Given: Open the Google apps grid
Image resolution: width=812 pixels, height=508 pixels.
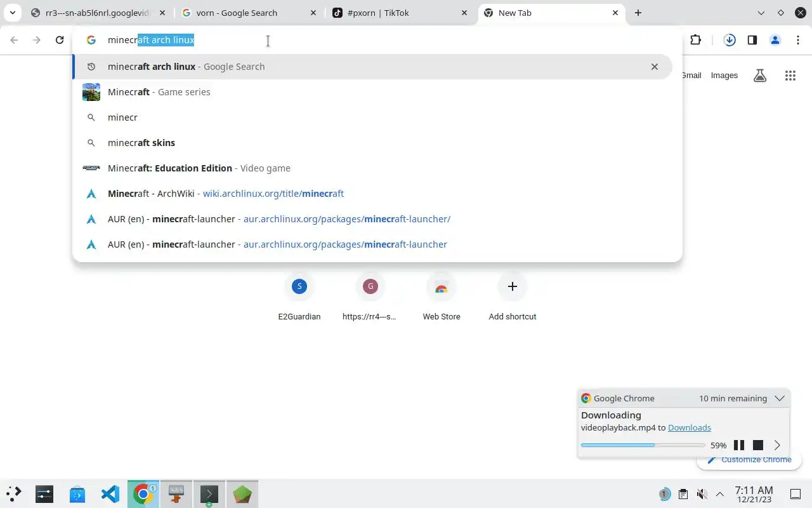Looking at the screenshot, I should pyautogui.click(x=790, y=76).
